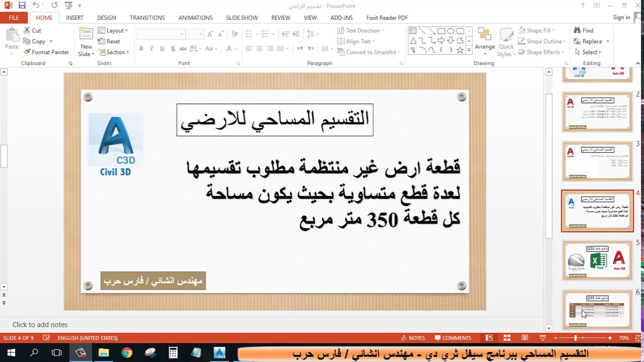This screenshot has width=644, height=362.
Task: Open the Section dropdown
Action: 114,52
